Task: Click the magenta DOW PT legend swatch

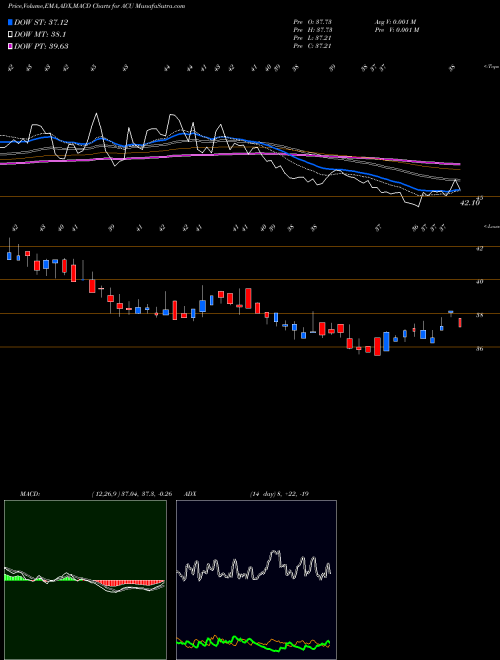Action: (x=10, y=46)
